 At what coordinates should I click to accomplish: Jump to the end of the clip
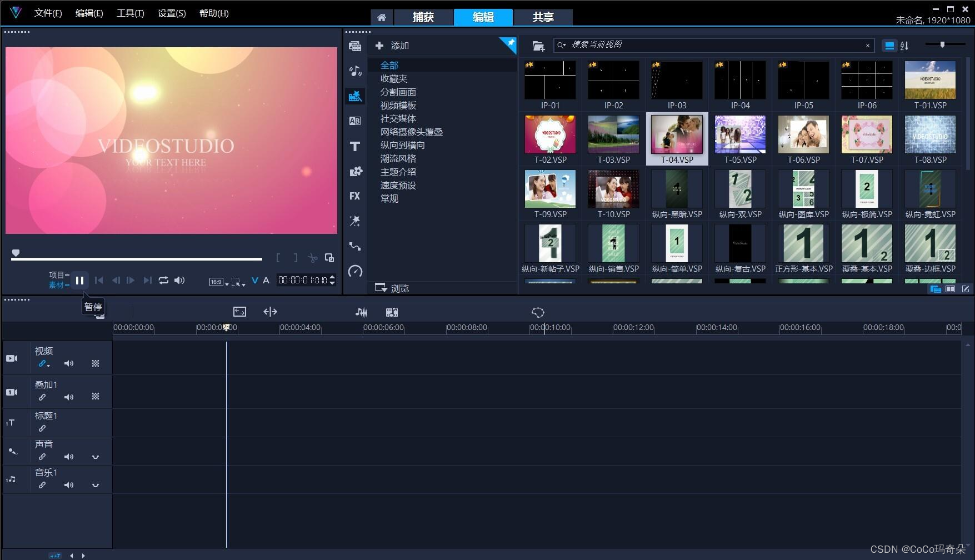[147, 281]
